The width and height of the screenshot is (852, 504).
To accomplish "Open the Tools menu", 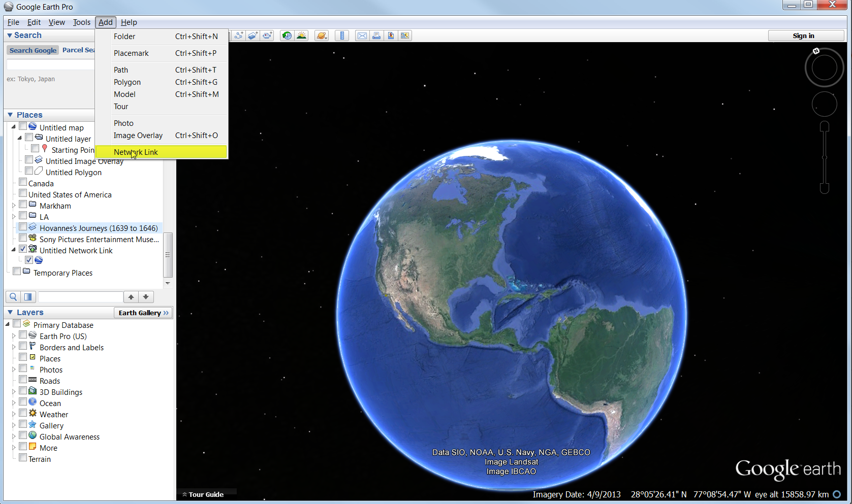I will pos(81,22).
